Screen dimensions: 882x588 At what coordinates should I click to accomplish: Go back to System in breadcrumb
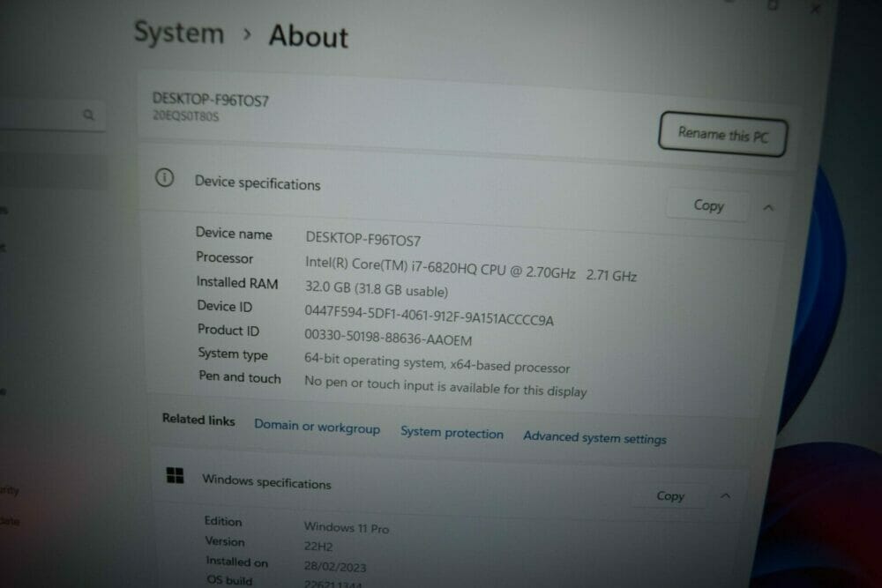click(179, 32)
